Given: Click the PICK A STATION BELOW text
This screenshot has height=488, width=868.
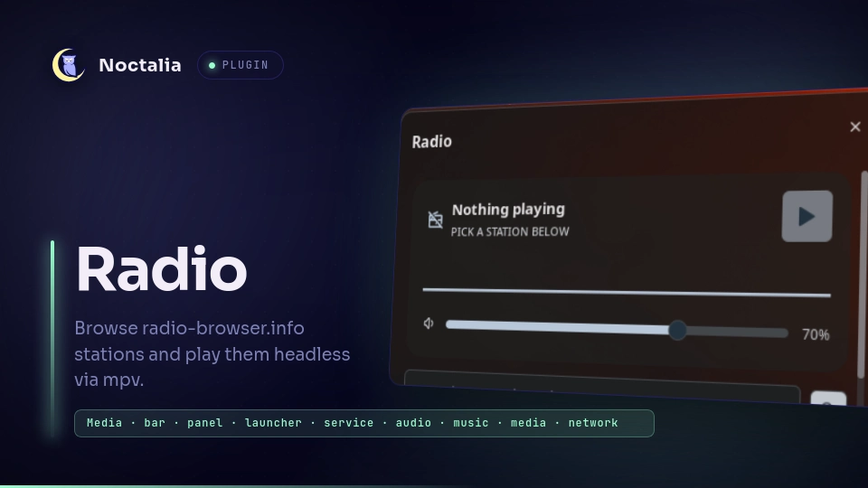Looking at the screenshot, I should (x=510, y=232).
